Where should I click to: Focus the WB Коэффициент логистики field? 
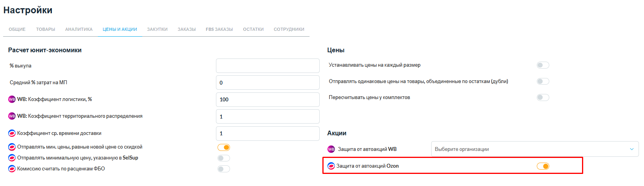[x=268, y=99]
